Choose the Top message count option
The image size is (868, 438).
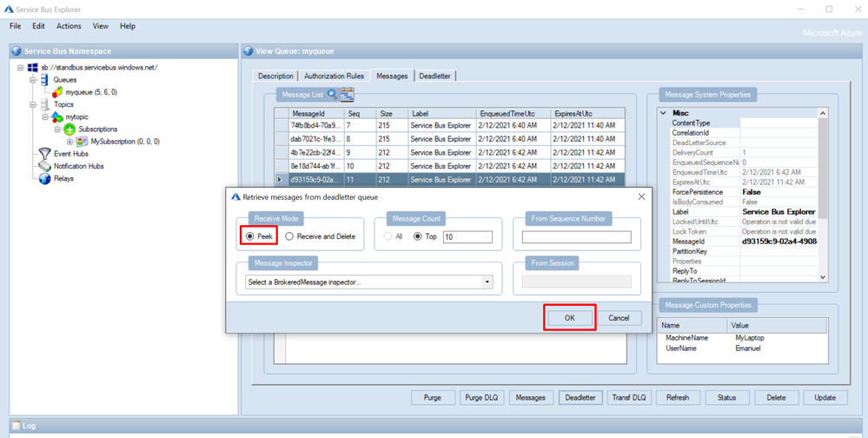click(x=425, y=236)
